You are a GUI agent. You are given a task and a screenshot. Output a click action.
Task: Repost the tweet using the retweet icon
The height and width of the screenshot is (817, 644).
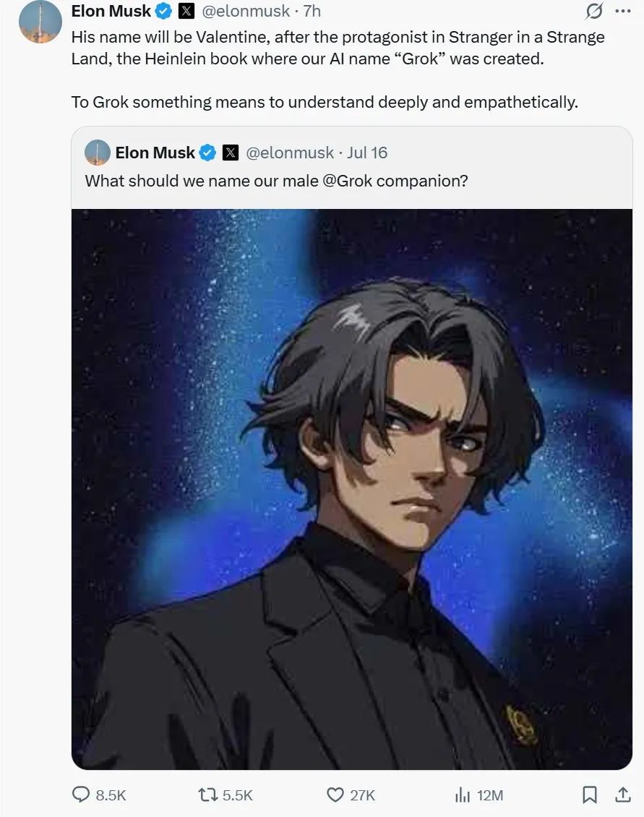tap(207, 795)
